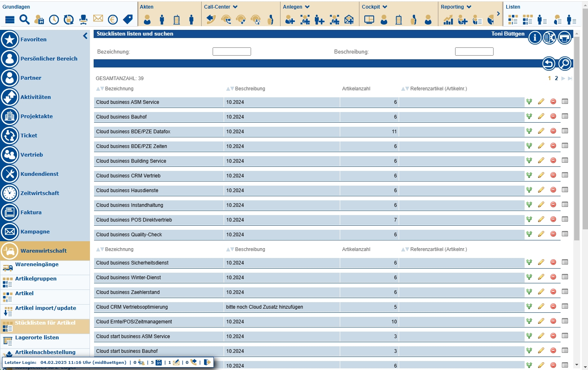Click the envelope mail icon in Grundlagen
The width and height of the screenshot is (588, 370).
pos(98,18)
